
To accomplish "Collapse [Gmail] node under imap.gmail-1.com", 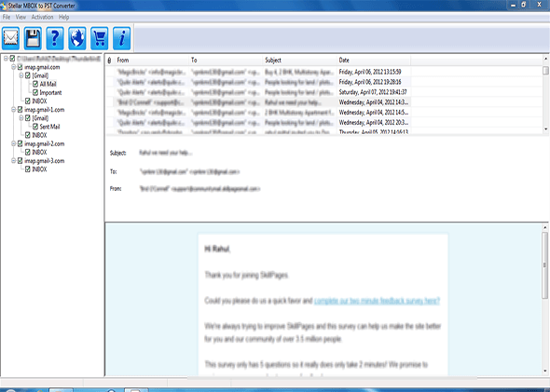I will pos(21,118).
